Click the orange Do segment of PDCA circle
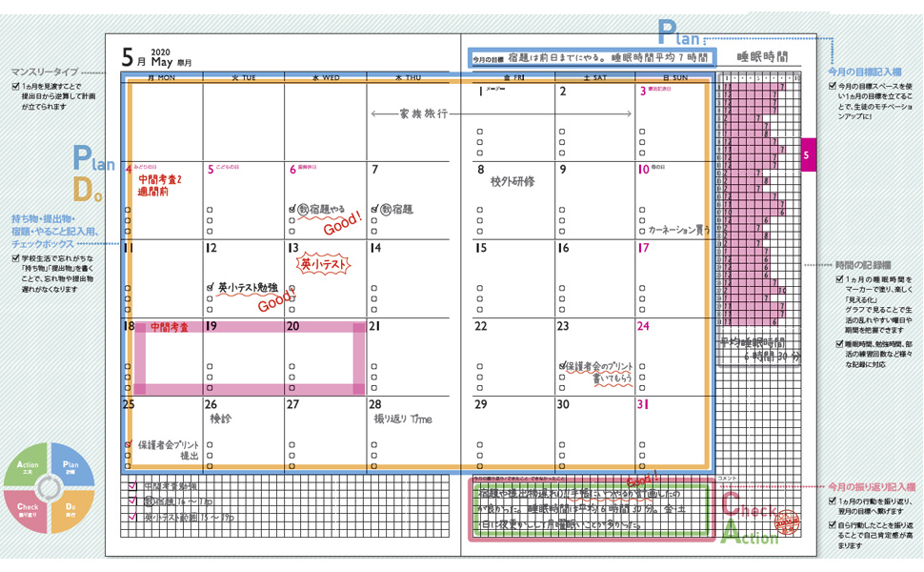This screenshot has width=924, height=572. tap(71, 511)
